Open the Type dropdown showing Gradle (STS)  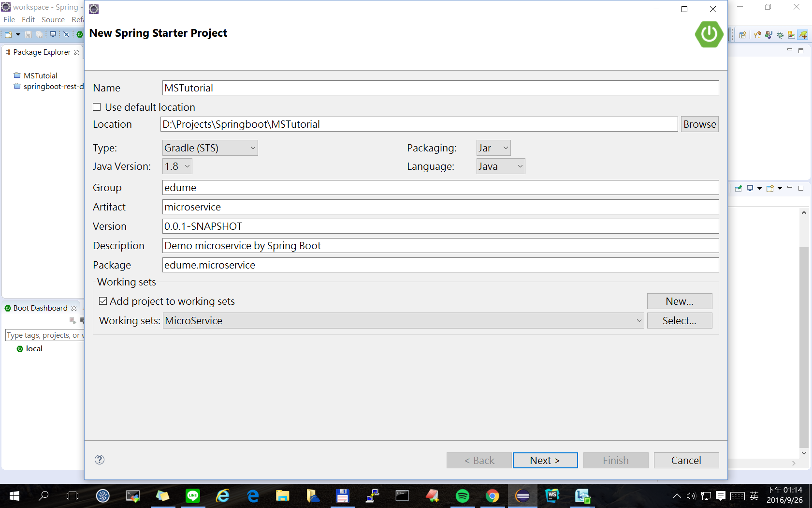coord(210,148)
